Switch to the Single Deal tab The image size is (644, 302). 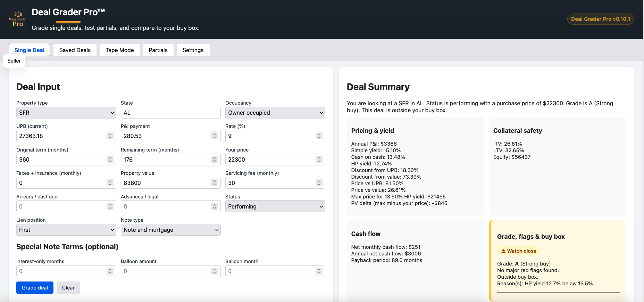(30, 50)
